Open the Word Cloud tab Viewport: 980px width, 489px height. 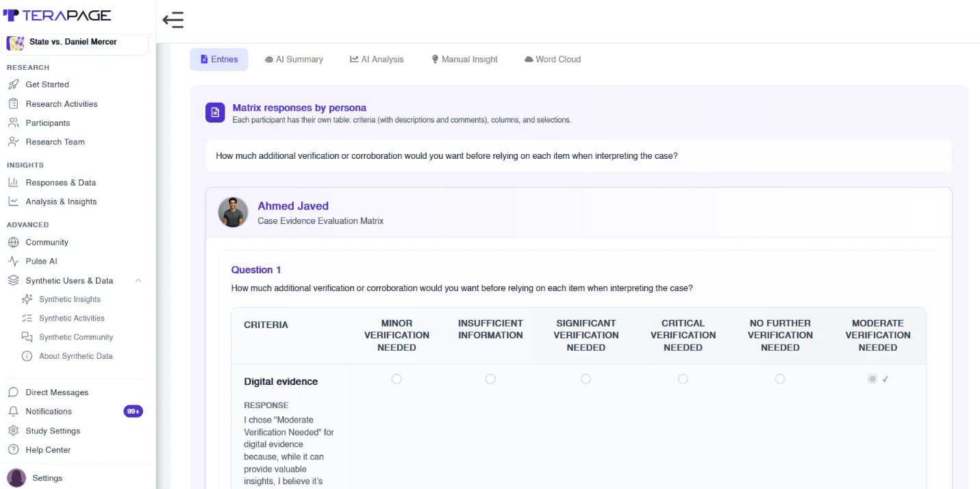[x=553, y=60]
